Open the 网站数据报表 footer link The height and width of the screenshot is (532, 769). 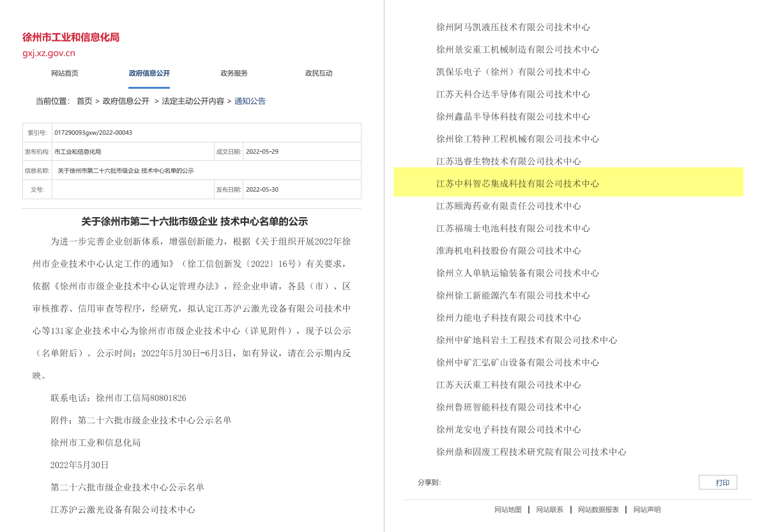point(598,510)
